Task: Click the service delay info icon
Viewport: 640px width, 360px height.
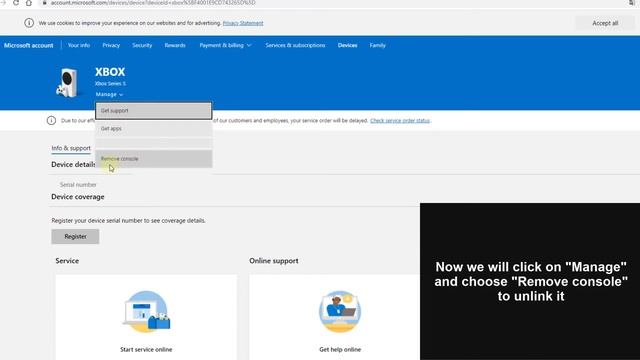Action: 51,120
